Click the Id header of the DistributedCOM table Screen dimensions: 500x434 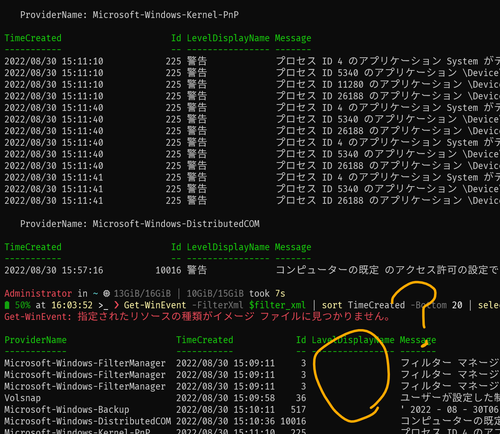pos(176,247)
